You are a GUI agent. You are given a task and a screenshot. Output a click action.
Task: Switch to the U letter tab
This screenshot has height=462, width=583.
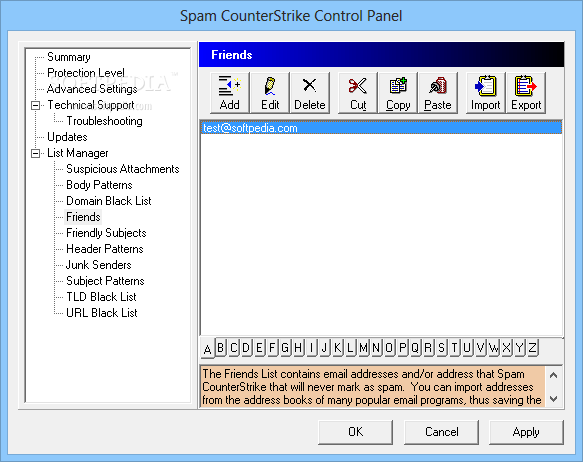(467, 348)
